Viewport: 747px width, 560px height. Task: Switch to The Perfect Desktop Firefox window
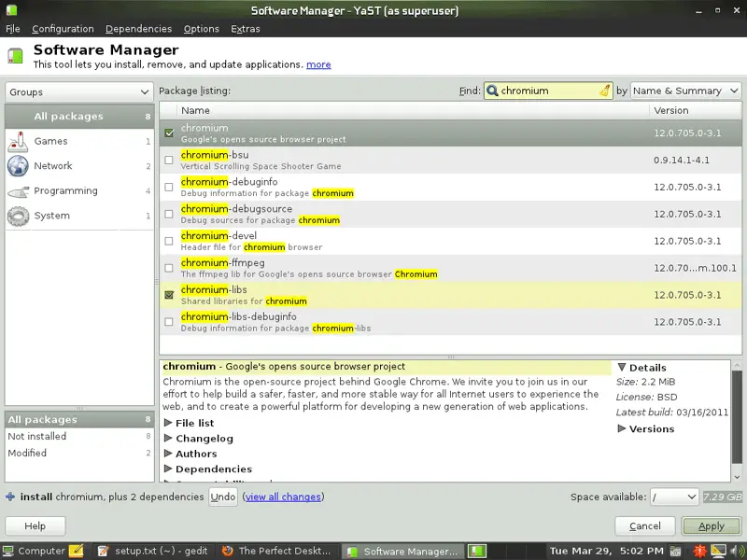pos(277,551)
